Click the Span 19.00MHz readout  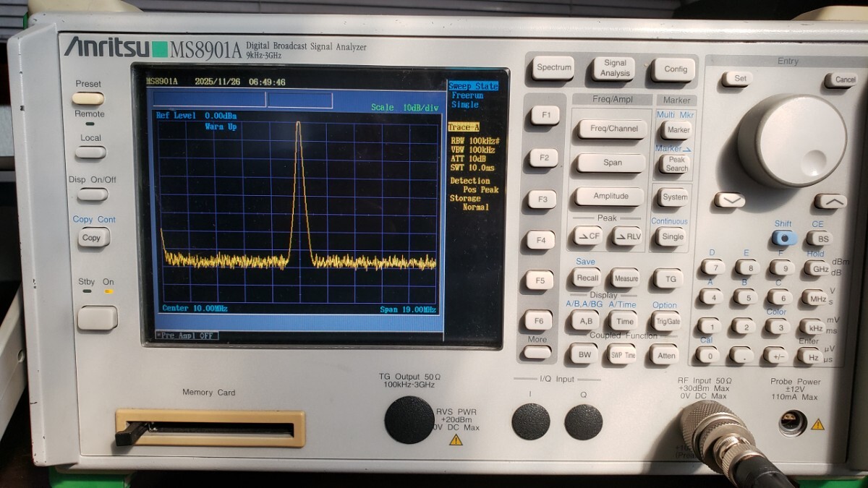pyautogui.click(x=408, y=310)
